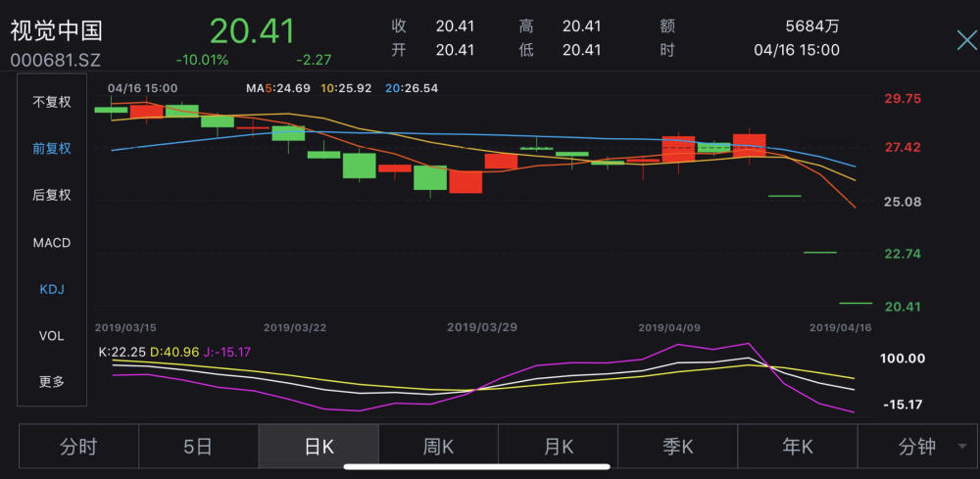Click D:40.96 indicator value

(x=173, y=353)
